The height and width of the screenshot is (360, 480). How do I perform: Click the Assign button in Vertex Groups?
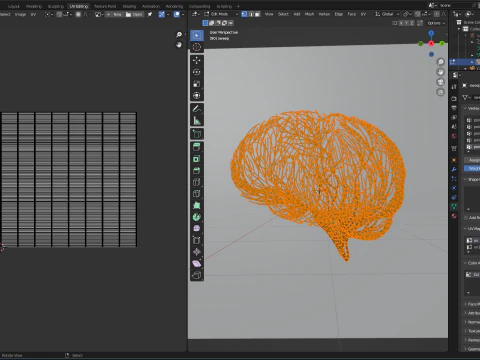pos(472,160)
